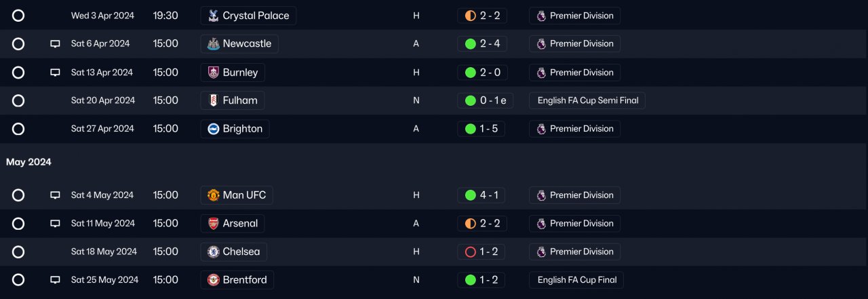The height and width of the screenshot is (299, 868).
Task: Click the TV icon on Brentford fixture row
Action: coord(56,280)
